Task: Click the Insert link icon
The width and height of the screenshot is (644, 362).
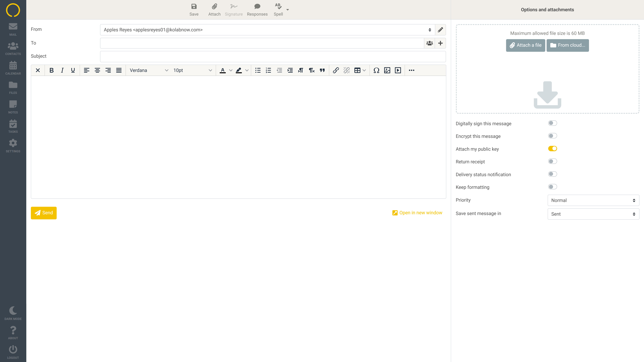Action: click(336, 70)
